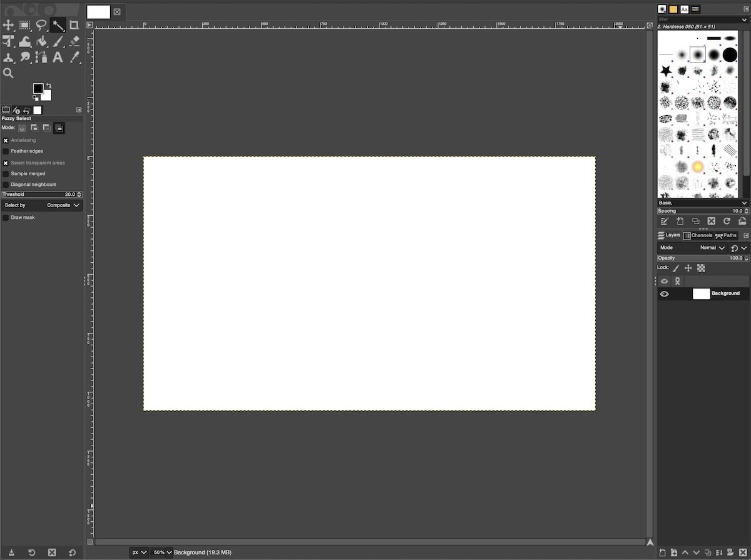
Task: Disable Antialiasing in Fuzzy Select options
Action: [5, 140]
